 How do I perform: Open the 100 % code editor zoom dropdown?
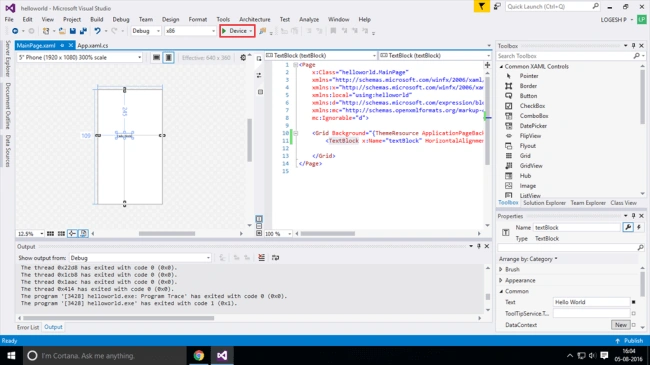click(x=278, y=234)
